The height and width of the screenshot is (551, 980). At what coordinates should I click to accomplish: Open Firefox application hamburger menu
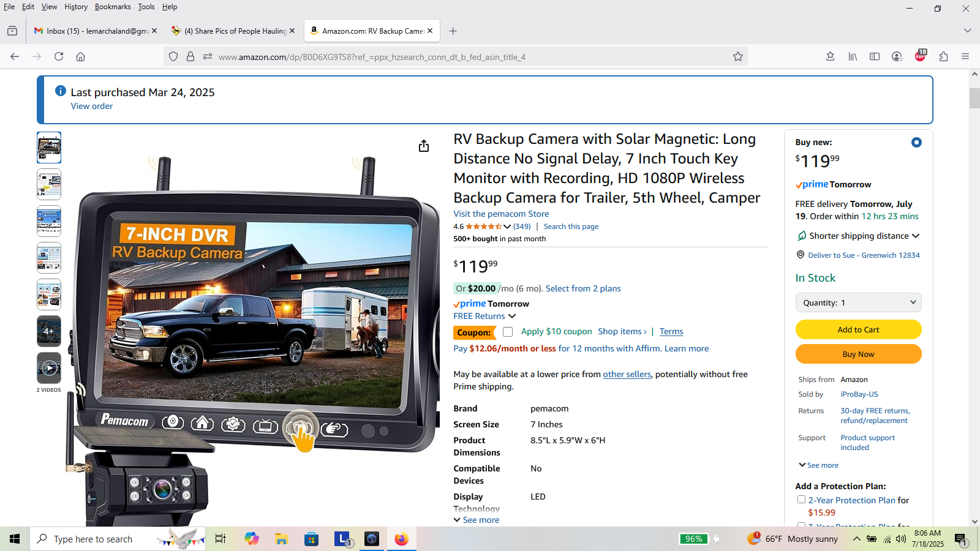(965, 56)
